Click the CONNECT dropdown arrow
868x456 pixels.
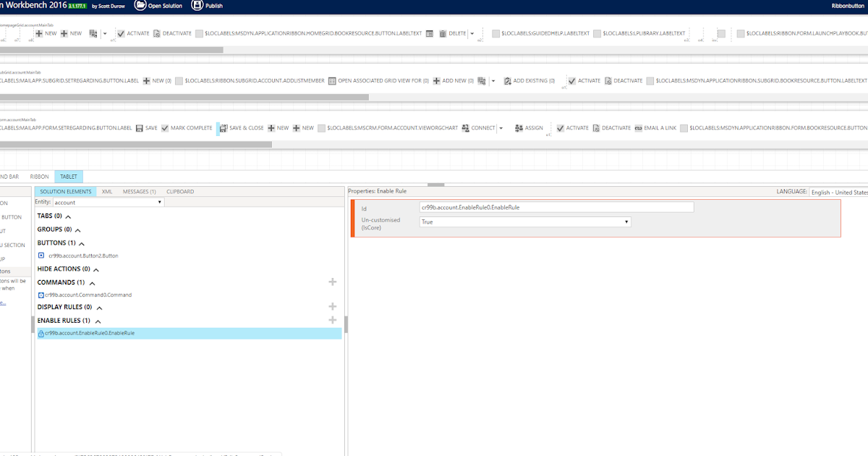coord(501,127)
